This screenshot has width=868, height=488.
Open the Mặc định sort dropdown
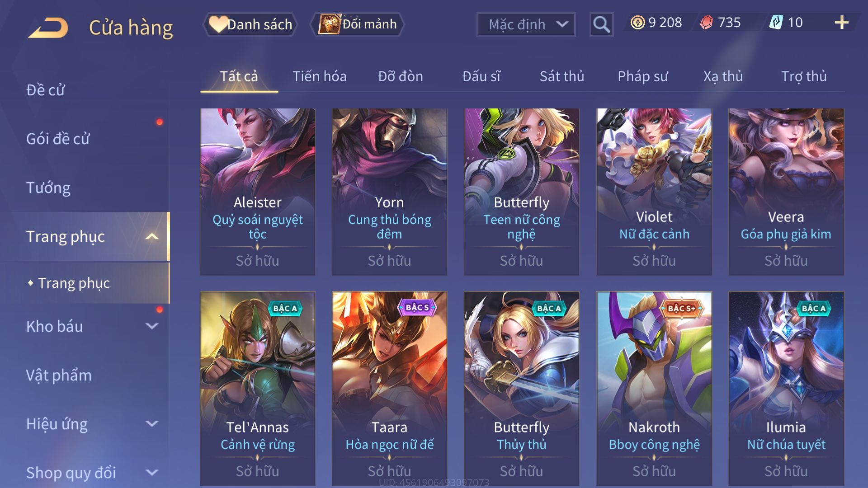coord(526,24)
